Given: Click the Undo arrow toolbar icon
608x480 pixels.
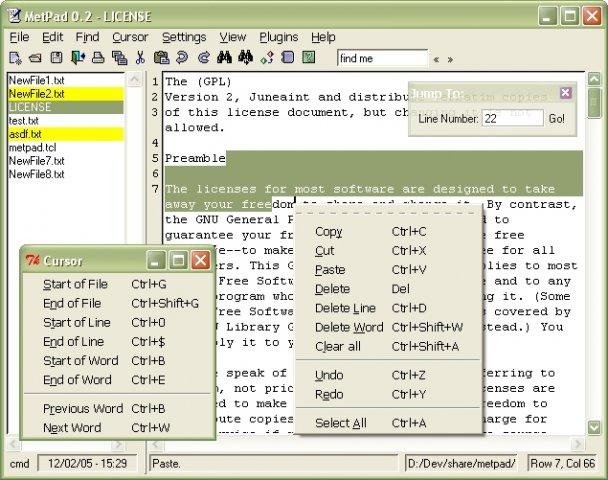Looking at the screenshot, I should [x=182, y=58].
